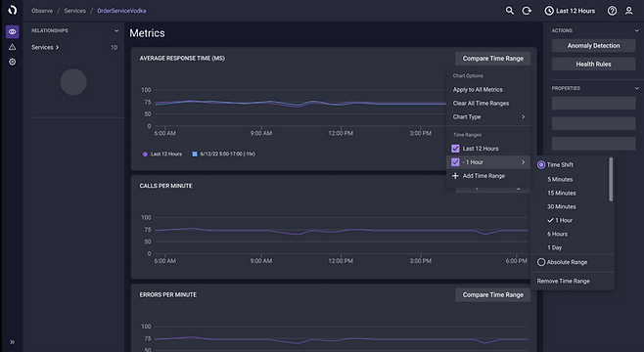644x352 pixels.
Task: Open the Observe eye icon in sidebar
Action: pyautogui.click(x=13, y=31)
